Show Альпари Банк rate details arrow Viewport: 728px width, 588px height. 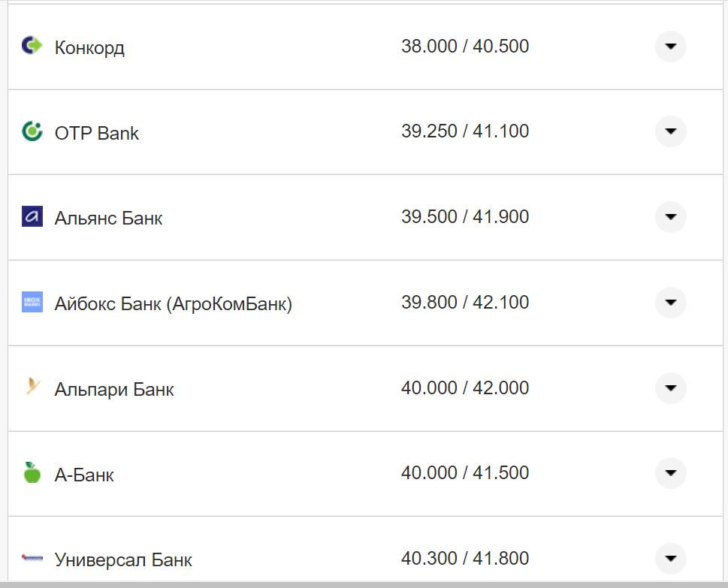tap(670, 388)
